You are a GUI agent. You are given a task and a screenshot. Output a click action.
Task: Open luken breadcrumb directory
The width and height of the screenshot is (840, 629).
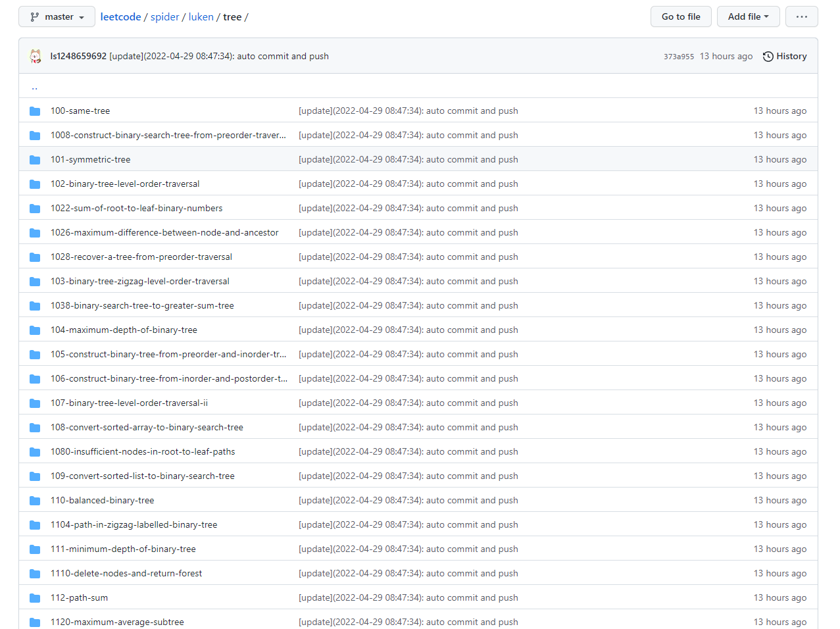[x=201, y=17]
